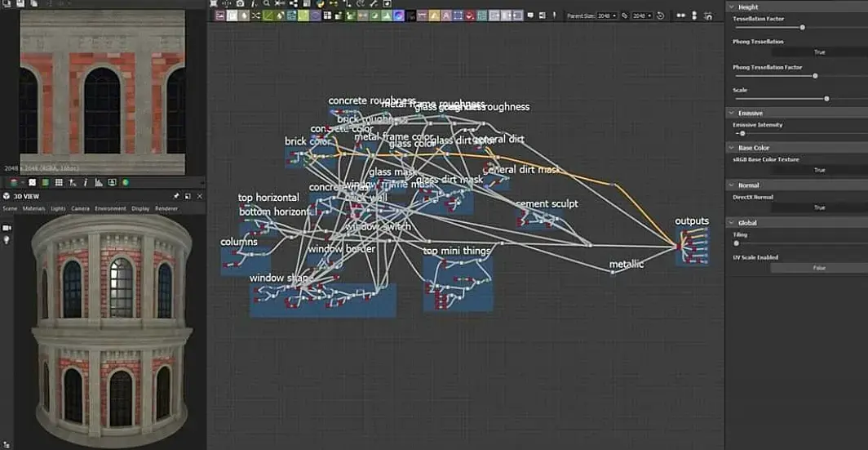This screenshot has width=868, height=450.
Task: Toggle DirectX Normal True value
Action: tap(820, 207)
